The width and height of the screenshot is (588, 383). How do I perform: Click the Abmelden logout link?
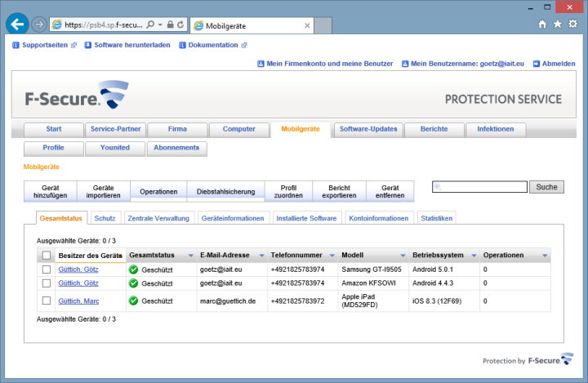(x=558, y=64)
